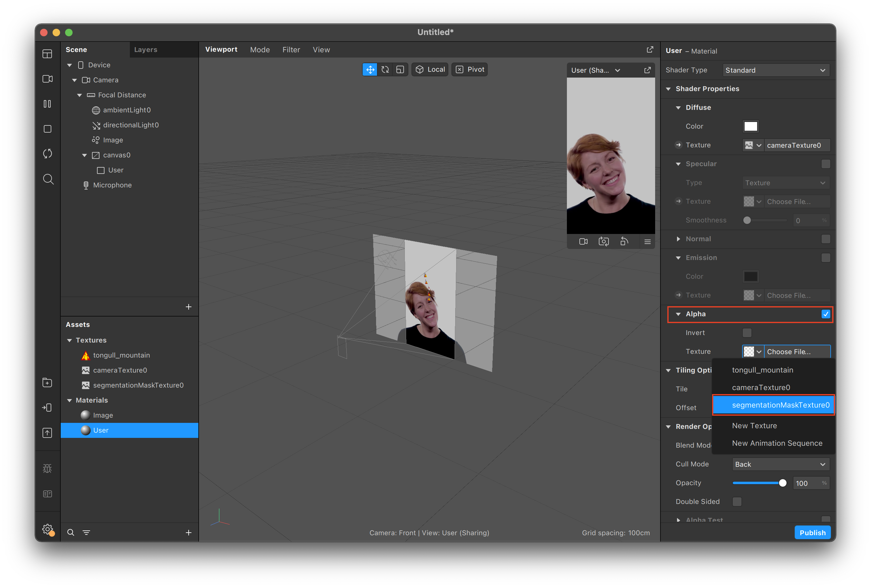Click the bug icon in sidebar
871x588 pixels.
click(47, 469)
